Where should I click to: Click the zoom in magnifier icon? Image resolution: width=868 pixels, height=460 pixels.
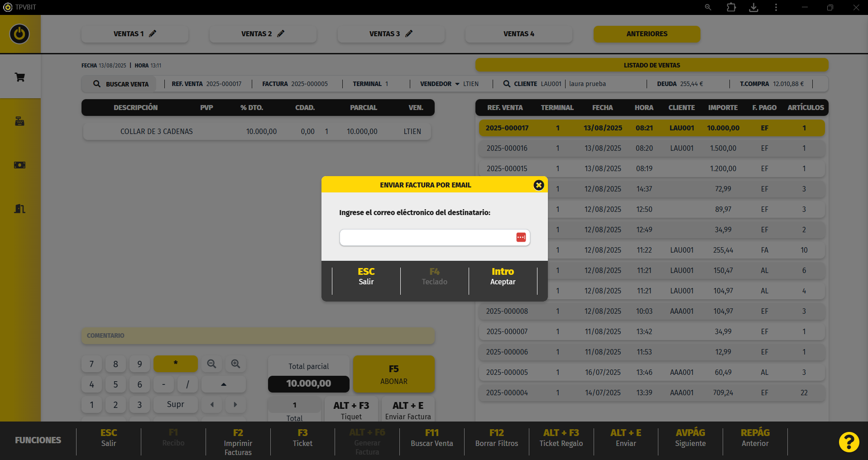pyautogui.click(x=235, y=364)
